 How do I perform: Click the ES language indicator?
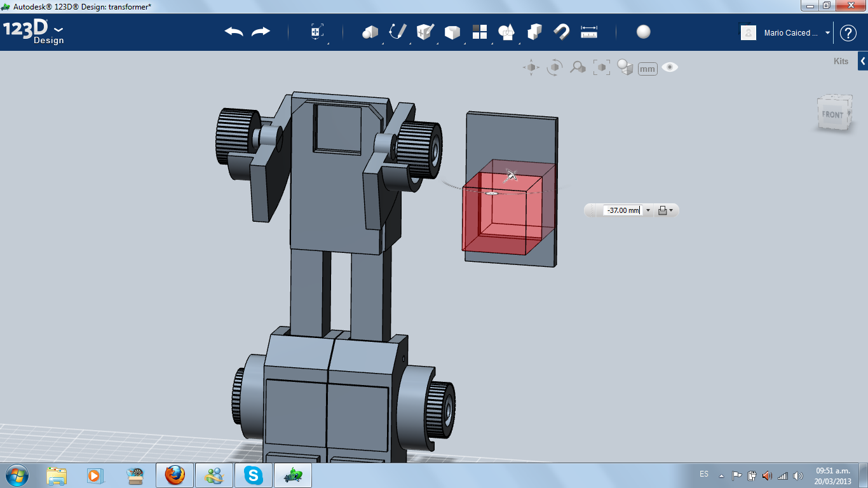pyautogui.click(x=704, y=474)
